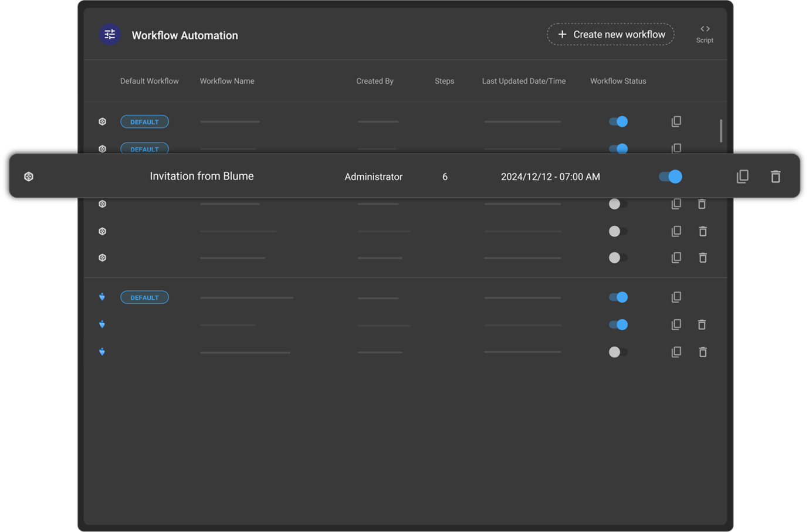Click the Workflow Automation sliders icon
809x532 pixels.
[110, 35]
